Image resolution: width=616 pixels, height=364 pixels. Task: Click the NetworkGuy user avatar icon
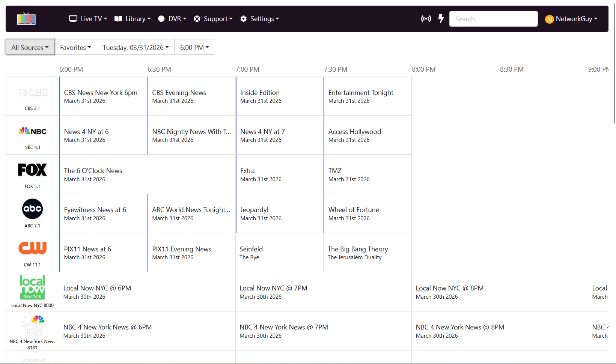[x=549, y=19]
